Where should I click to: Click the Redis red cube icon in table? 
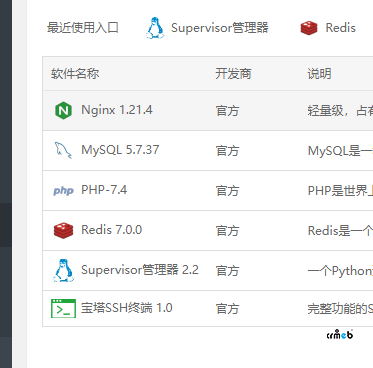coord(63,230)
